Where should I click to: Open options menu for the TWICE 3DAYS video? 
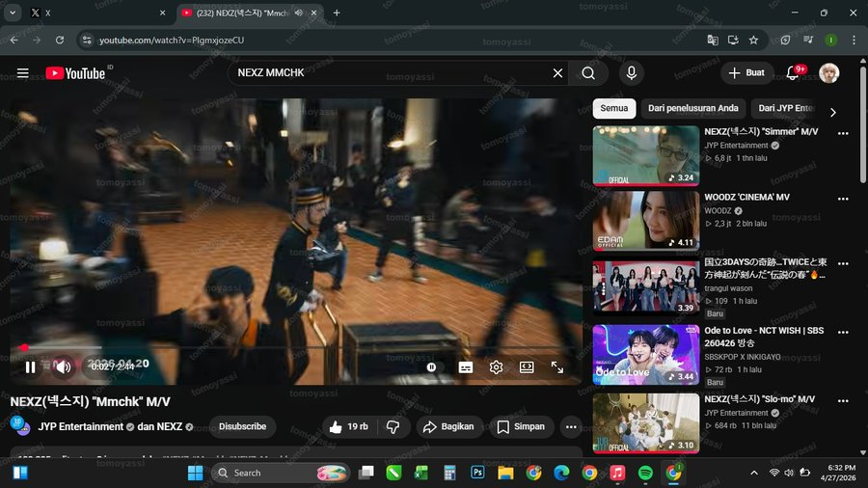(843, 264)
